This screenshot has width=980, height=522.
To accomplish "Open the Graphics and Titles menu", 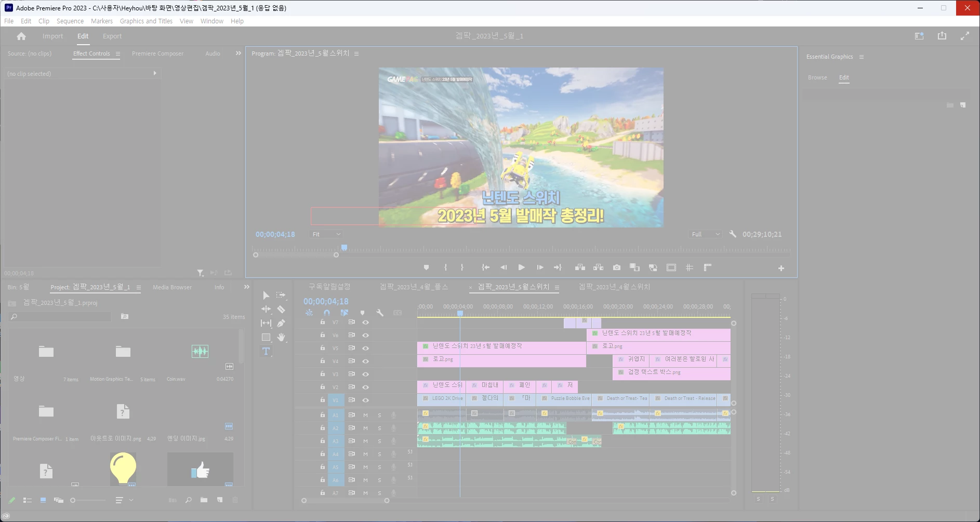I will coord(146,21).
